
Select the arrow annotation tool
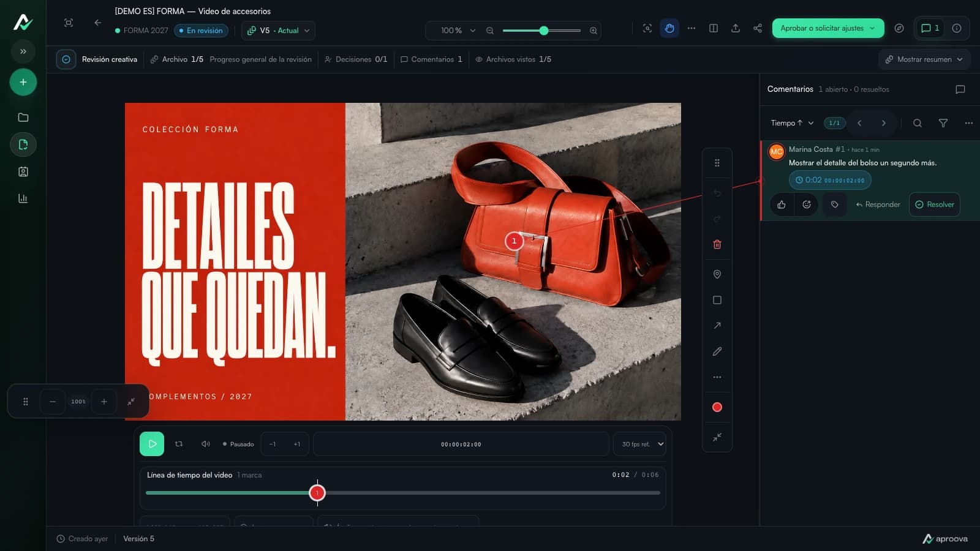[717, 326]
